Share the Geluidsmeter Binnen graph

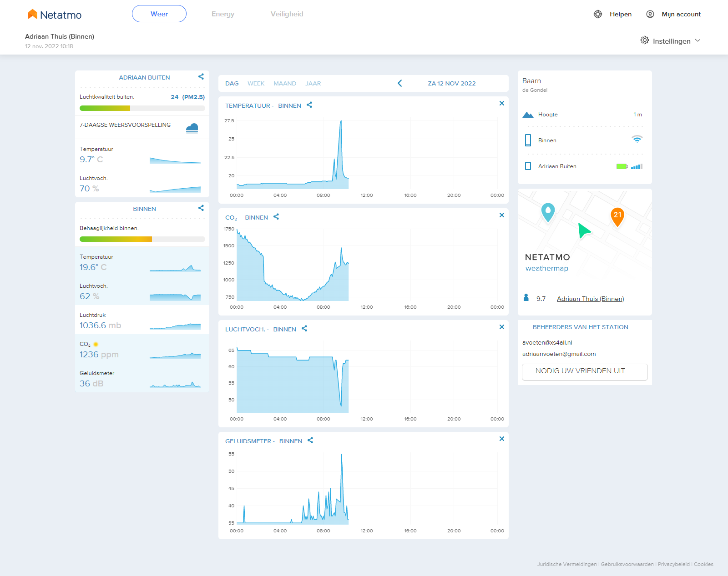(310, 441)
